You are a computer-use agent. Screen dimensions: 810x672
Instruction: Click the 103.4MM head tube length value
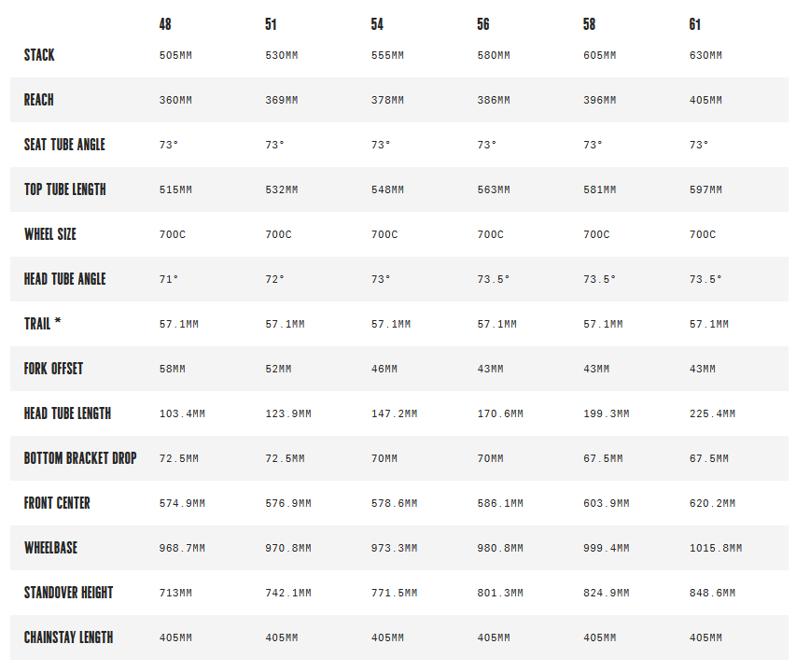[x=182, y=413]
